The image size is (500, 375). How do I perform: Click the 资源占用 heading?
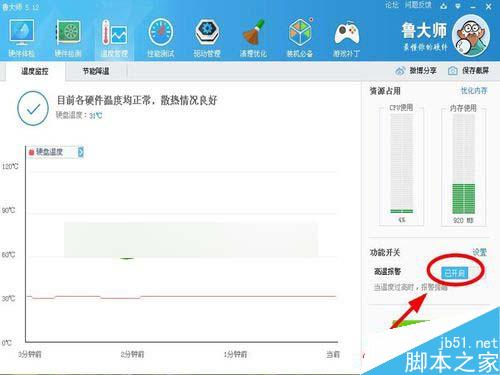[385, 91]
